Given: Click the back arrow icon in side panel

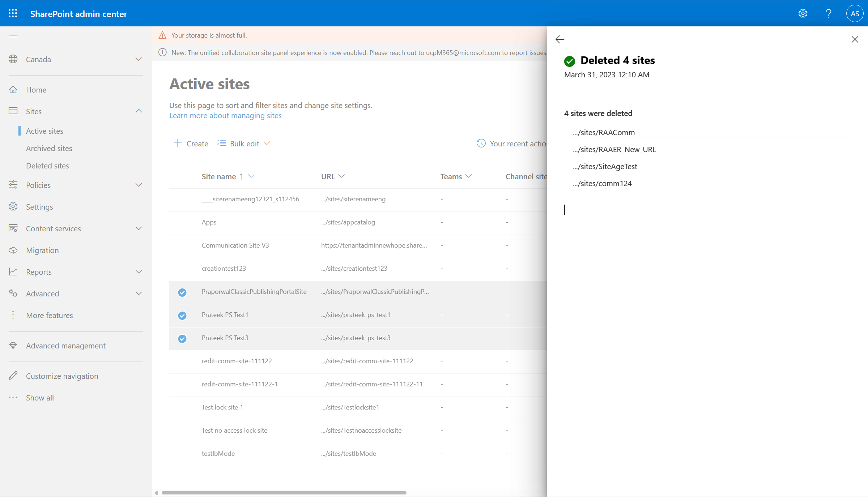Looking at the screenshot, I should pyautogui.click(x=560, y=39).
